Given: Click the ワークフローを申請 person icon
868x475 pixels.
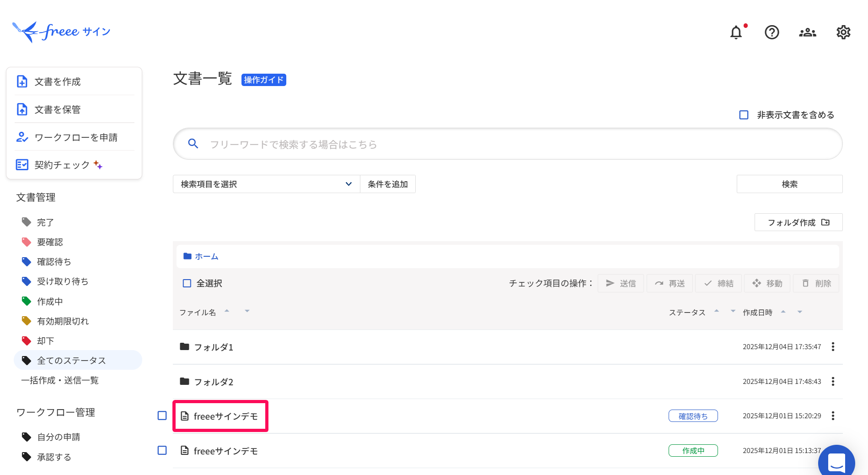Looking at the screenshot, I should (22, 137).
